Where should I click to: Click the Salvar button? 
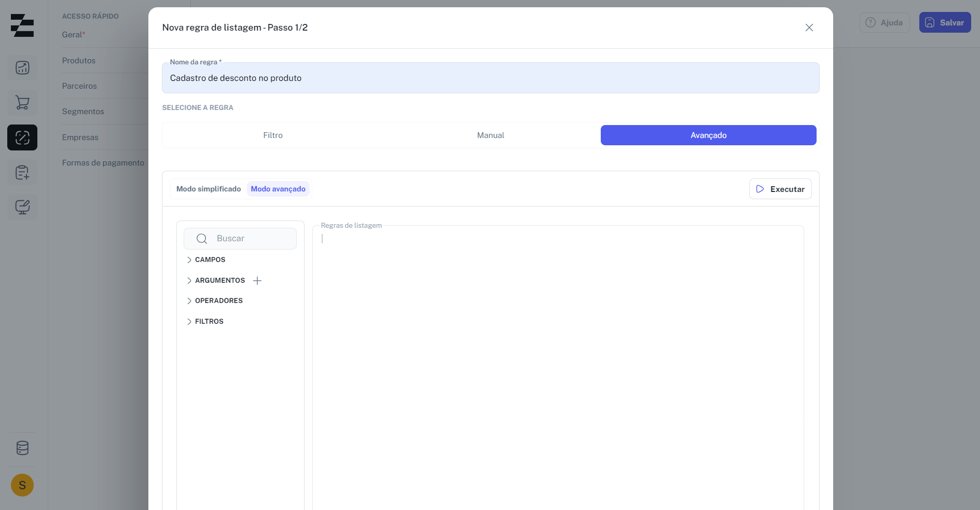945,22
